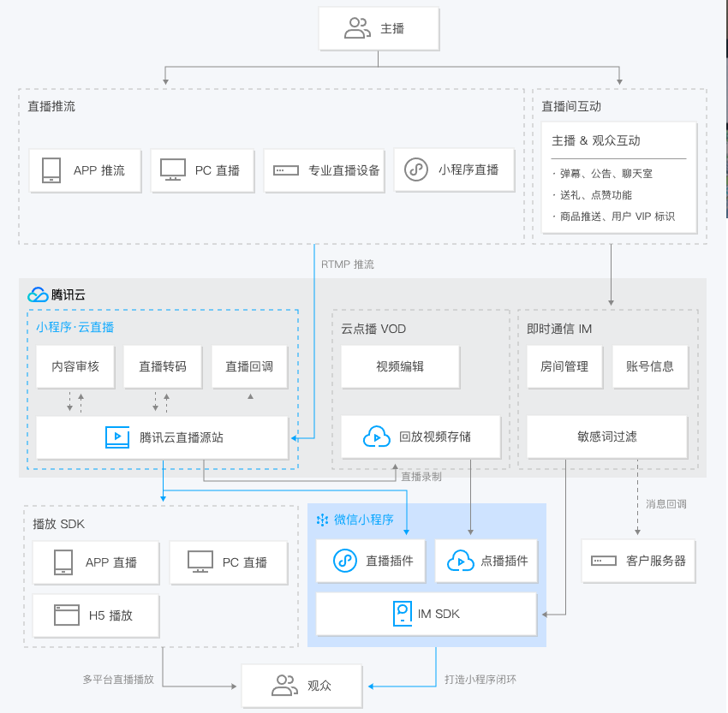This screenshot has width=728, height=713.
Task: Click the 腾讯云直播源站 text
Action: pos(182,437)
